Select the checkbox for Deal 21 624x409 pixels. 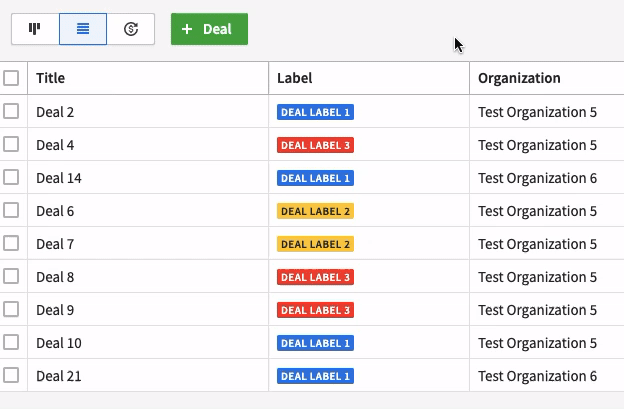pyautogui.click(x=11, y=375)
